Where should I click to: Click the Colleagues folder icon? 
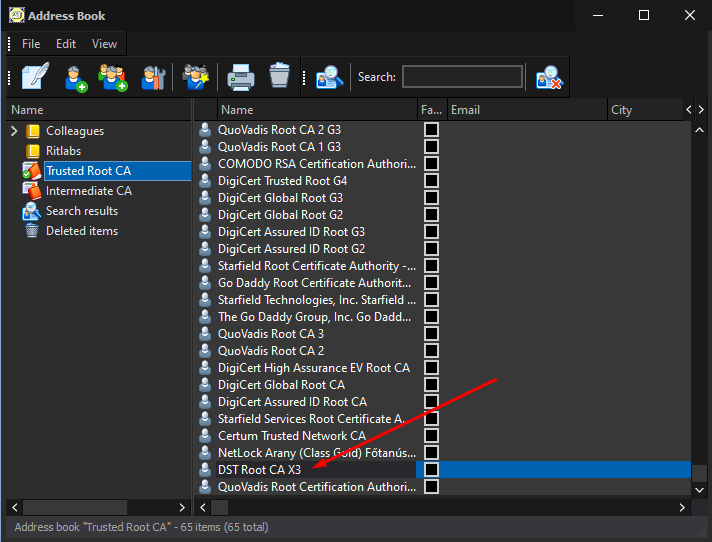(33, 131)
